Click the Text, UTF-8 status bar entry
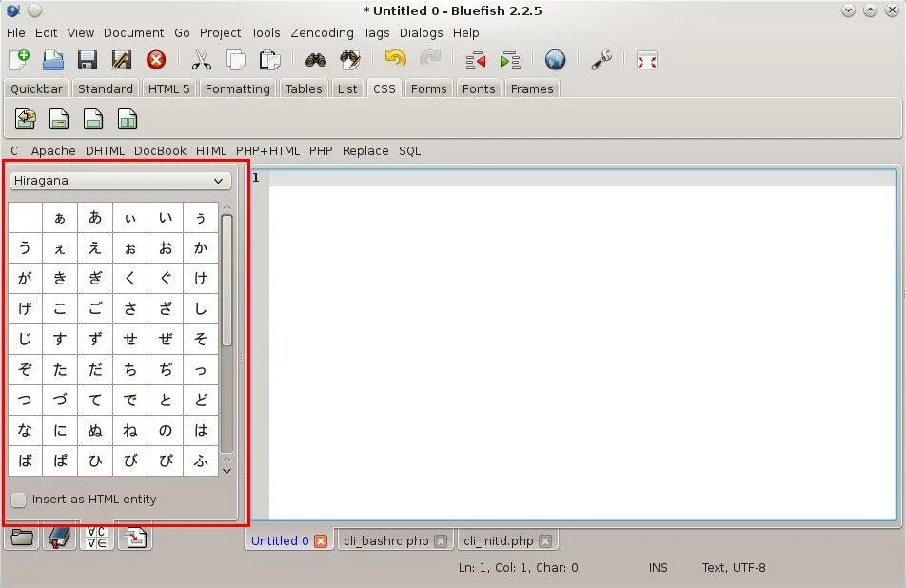The width and height of the screenshot is (906, 588). pos(734,568)
